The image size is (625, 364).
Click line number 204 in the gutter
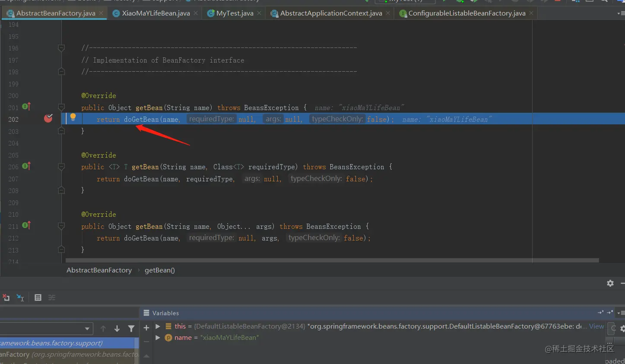(13, 143)
